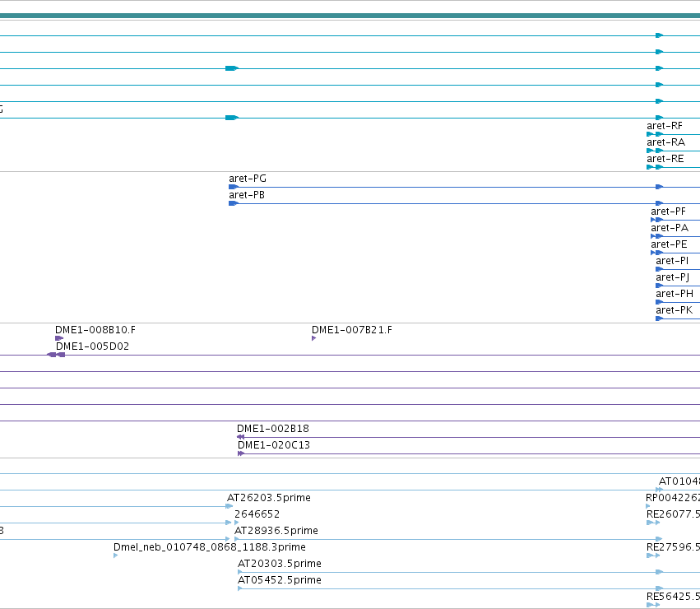Click the purple double-arrow glyph under DME1-005D02

pyautogui.click(x=56, y=355)
